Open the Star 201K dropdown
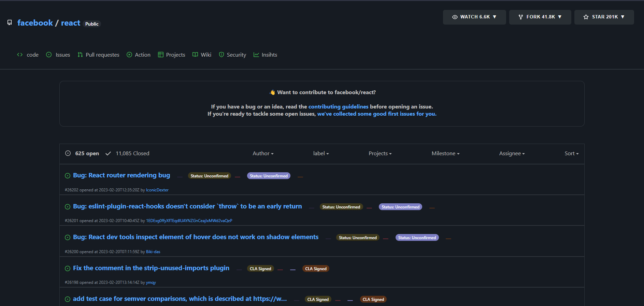 tap(604, 17)
